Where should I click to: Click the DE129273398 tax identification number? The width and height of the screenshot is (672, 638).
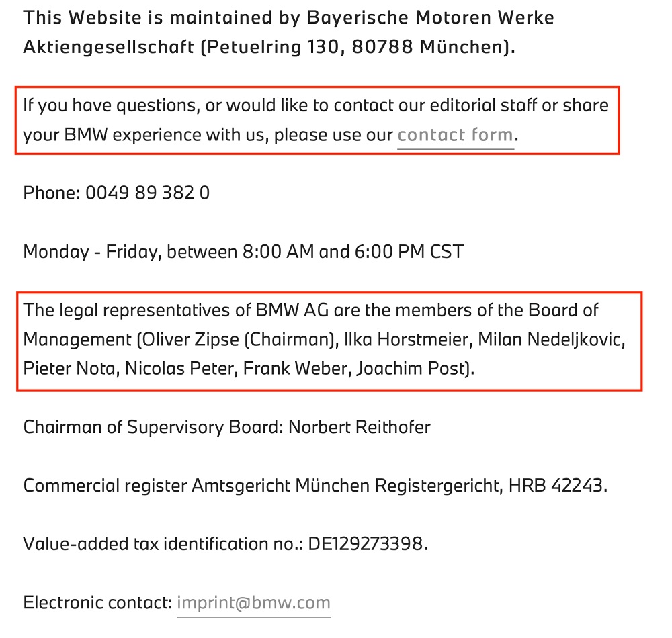pos(366,544)
